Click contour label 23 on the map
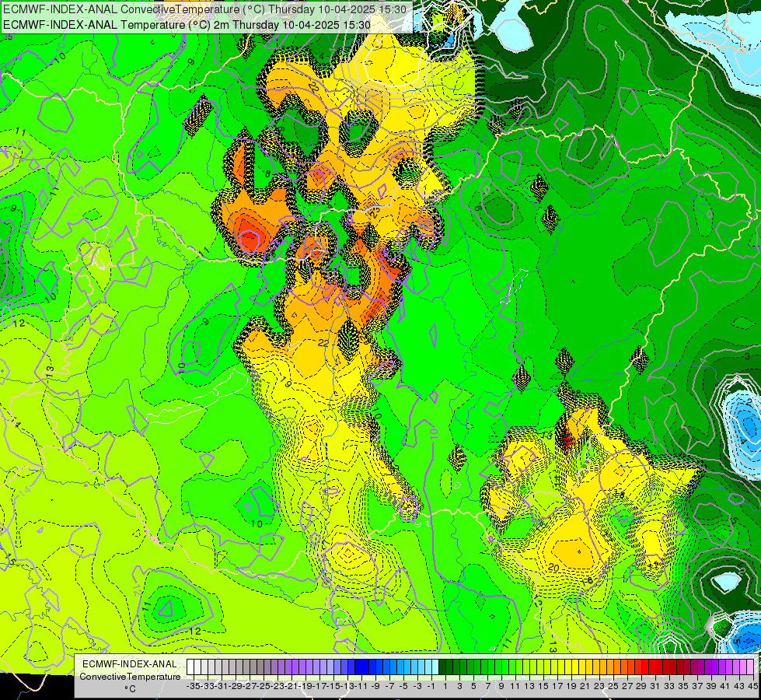Screen dimensions: 761x700 pyautogui.click(x=374, y=213)
